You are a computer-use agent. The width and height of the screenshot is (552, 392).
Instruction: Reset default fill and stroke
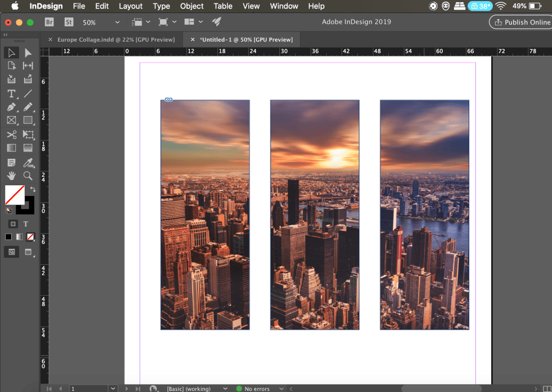(9, 211)
